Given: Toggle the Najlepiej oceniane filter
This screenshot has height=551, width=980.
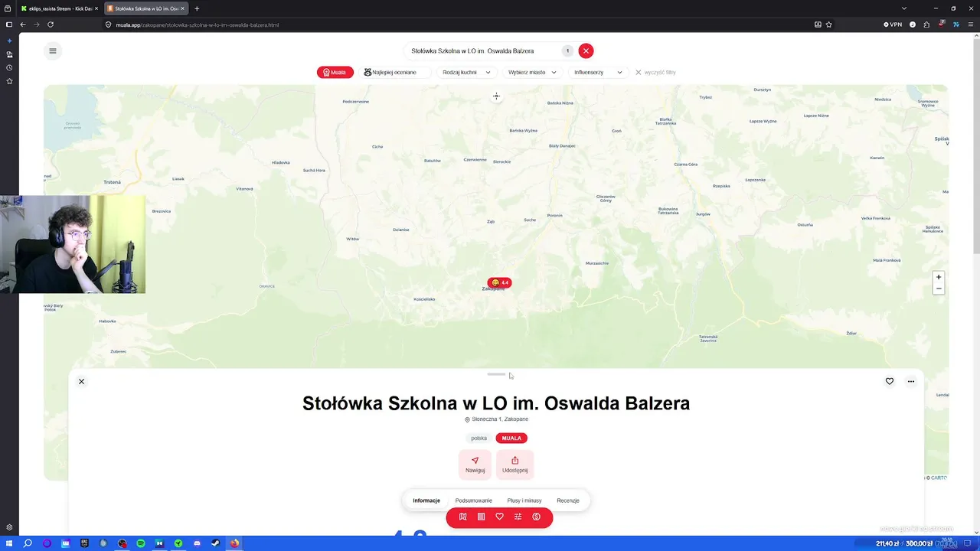Looking at the screenshot, I should (x=394, y=72).
